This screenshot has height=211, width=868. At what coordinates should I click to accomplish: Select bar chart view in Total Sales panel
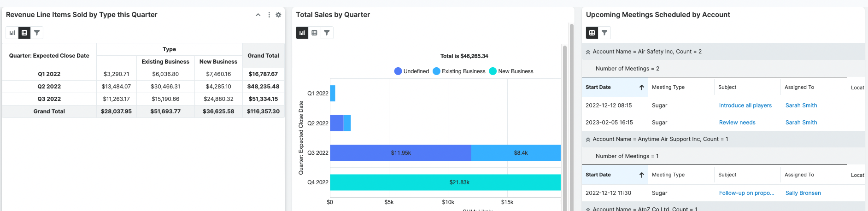click(x=302, y=33)
